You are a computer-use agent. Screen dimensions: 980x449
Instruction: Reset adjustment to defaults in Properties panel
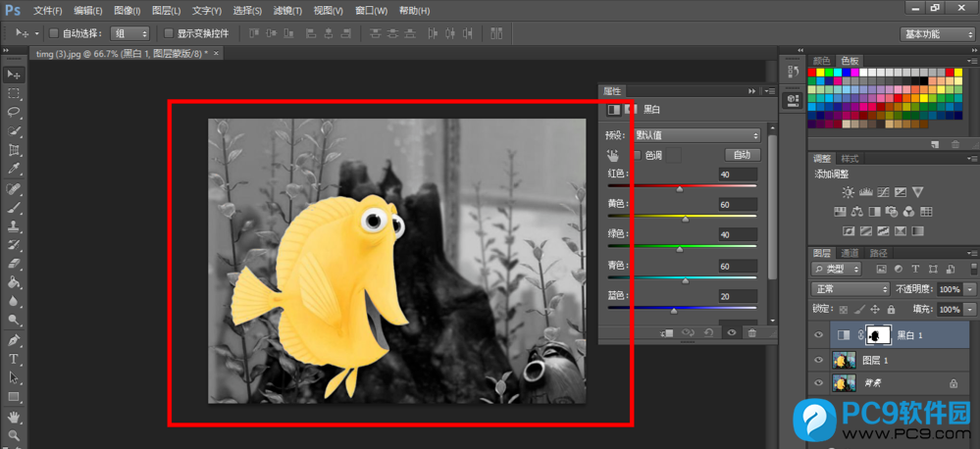tap(708, 333)
